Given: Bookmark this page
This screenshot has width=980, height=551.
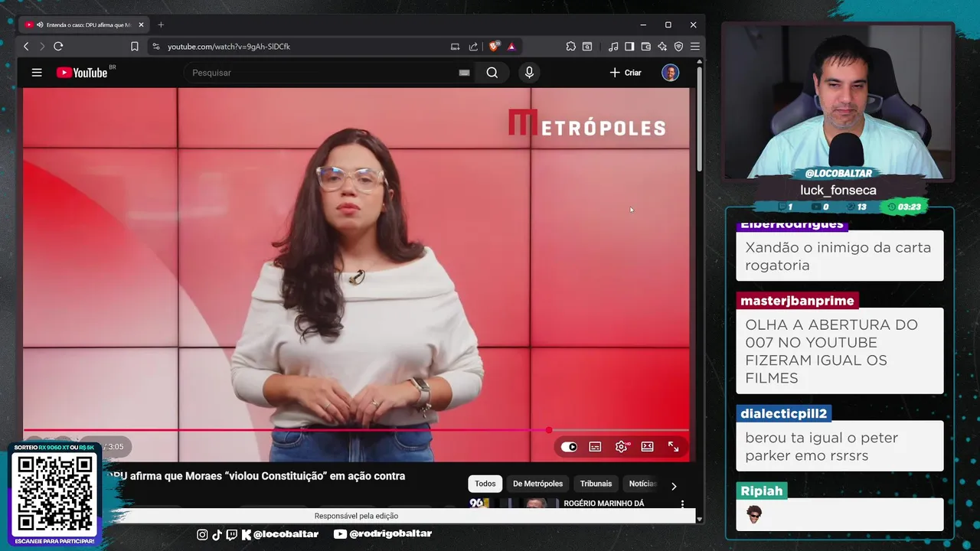Looking at the screenshot, I should coord(135,47).
